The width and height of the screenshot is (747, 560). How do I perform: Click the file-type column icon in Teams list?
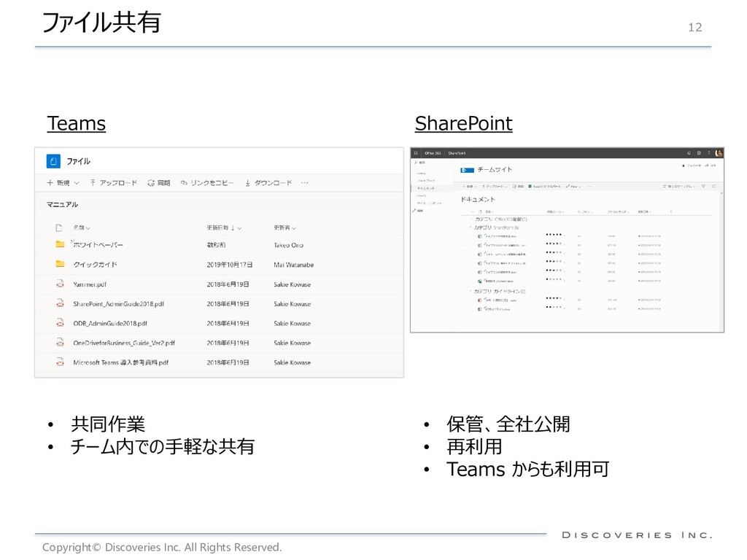[59, 228]
